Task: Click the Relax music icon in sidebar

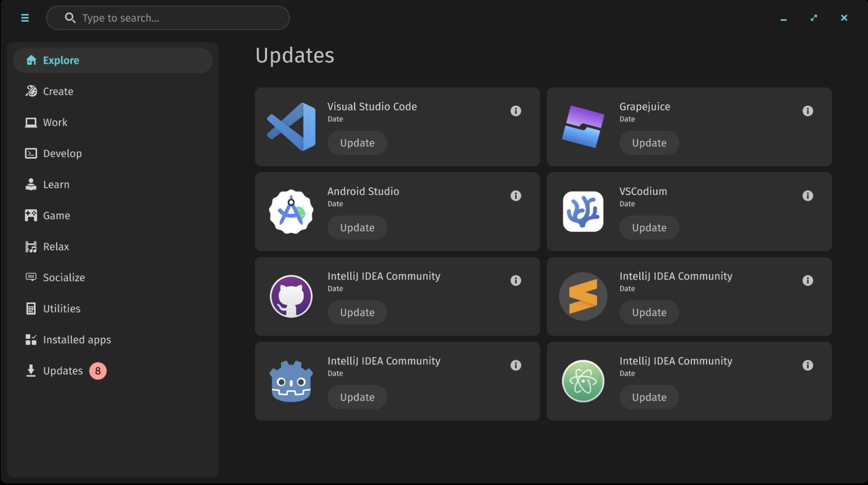Action: pos(31,247)
